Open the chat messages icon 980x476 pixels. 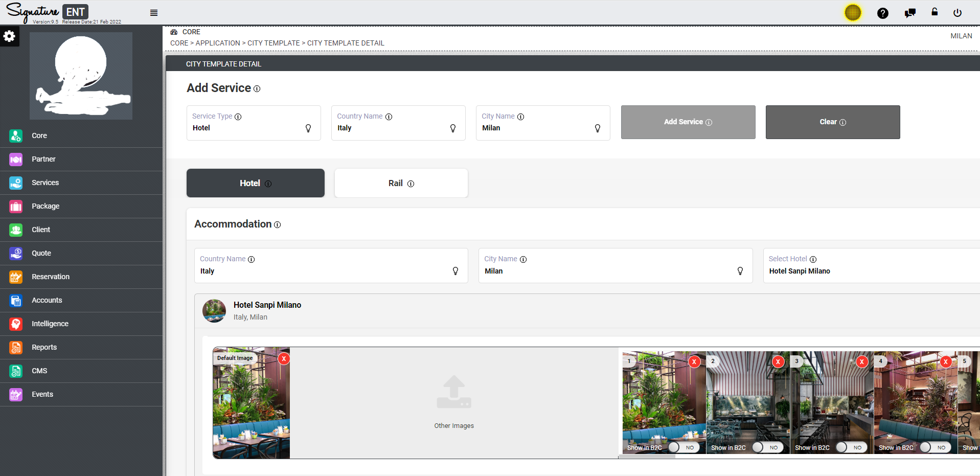pyautogui.click(x=909, y=13)
